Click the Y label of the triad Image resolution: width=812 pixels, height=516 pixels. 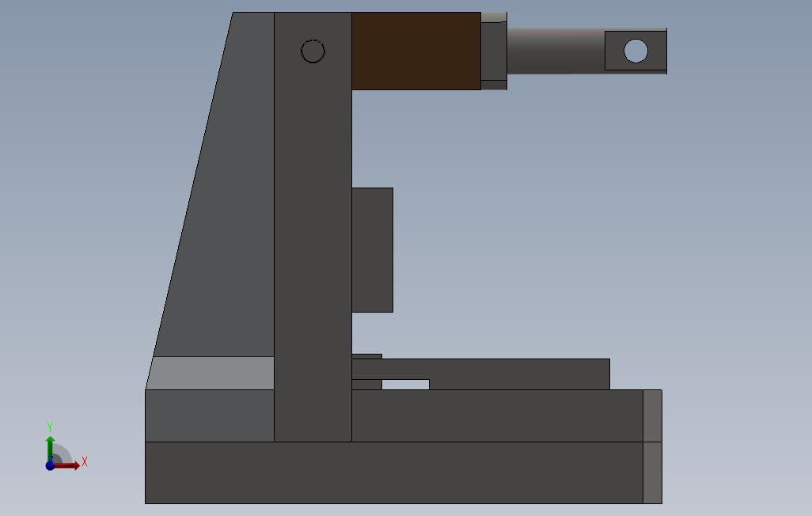50,427
